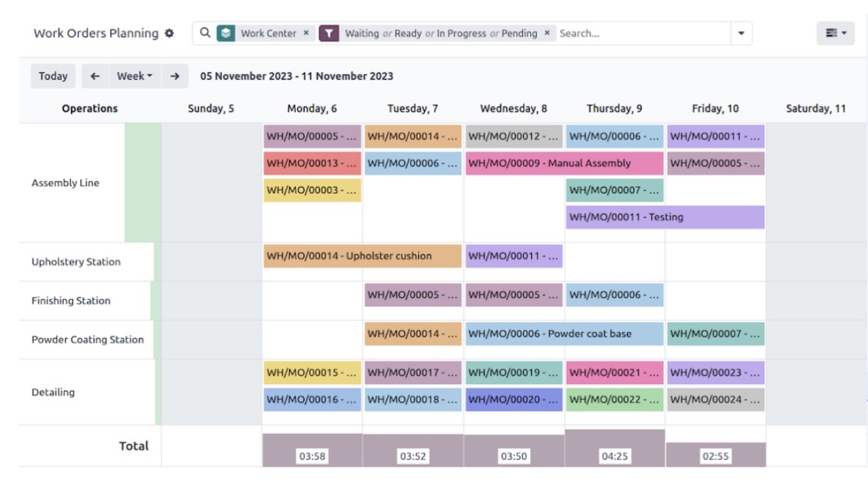This screenshot has width=868, height=485.
Task: Remove the Work Center facet
Action: click(x=306, y=32)
